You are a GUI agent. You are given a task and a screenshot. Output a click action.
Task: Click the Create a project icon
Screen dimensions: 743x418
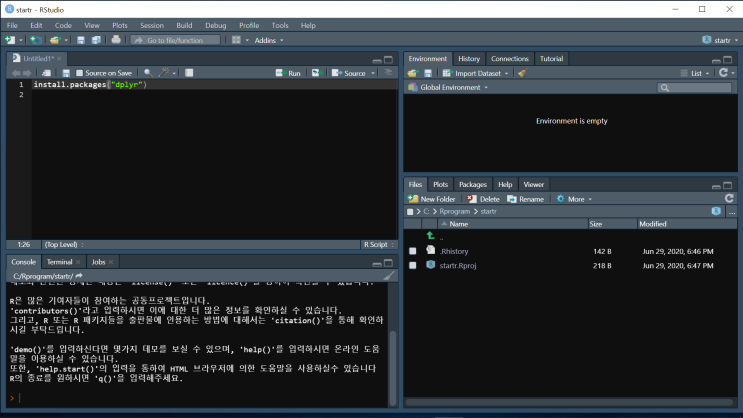(x=36, y=40)
